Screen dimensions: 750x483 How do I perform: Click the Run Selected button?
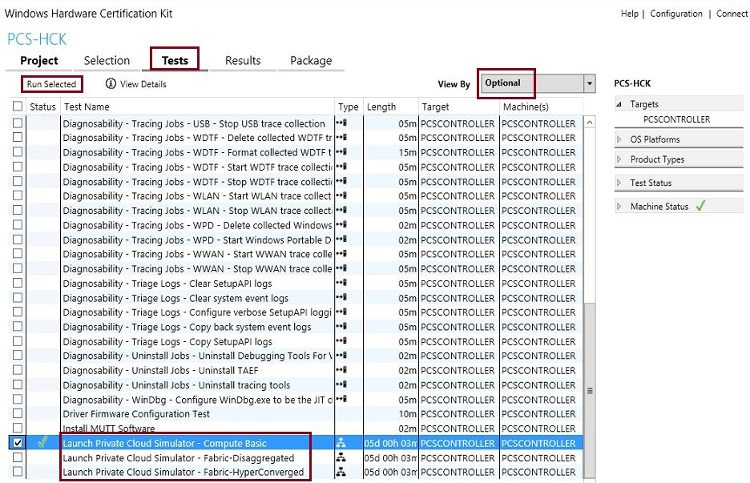52,84
